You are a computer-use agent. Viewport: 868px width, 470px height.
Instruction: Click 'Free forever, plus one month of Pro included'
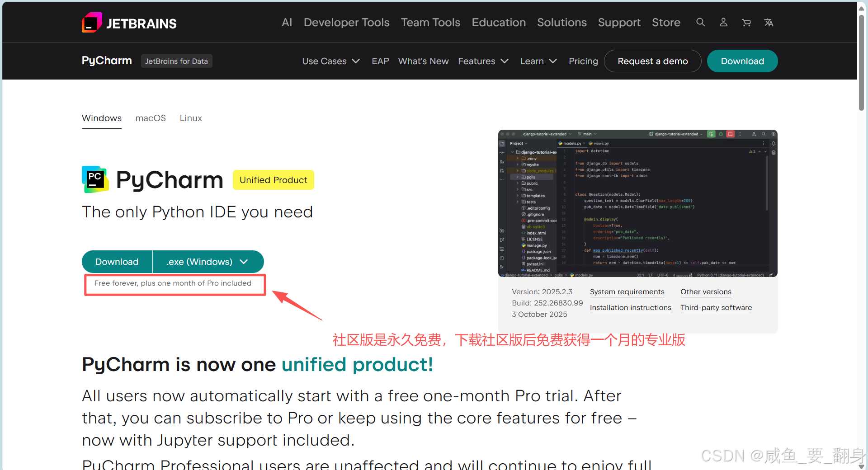pos(173,283)
